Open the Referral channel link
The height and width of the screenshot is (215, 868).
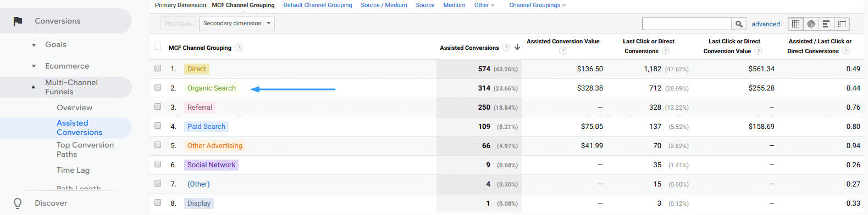[200, 107]
